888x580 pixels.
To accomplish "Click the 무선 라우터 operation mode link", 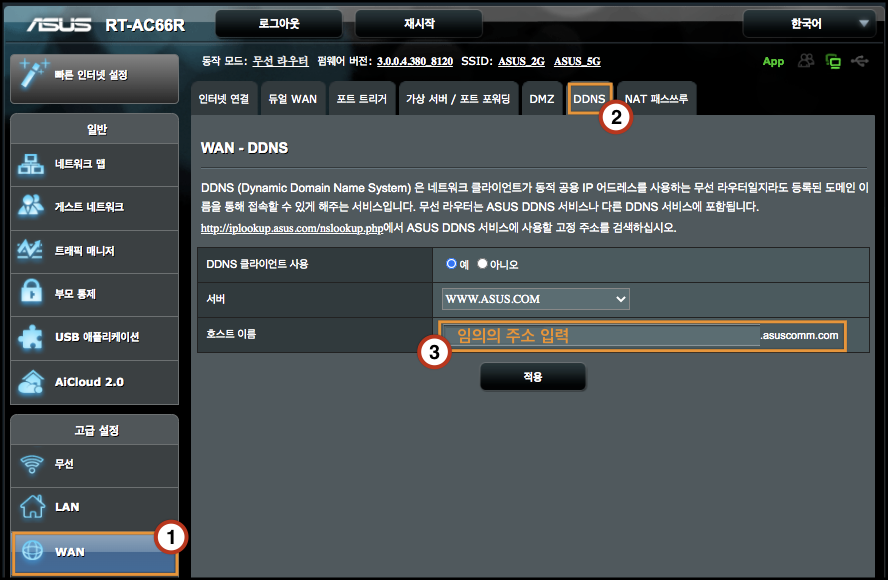I will point(280,61).
